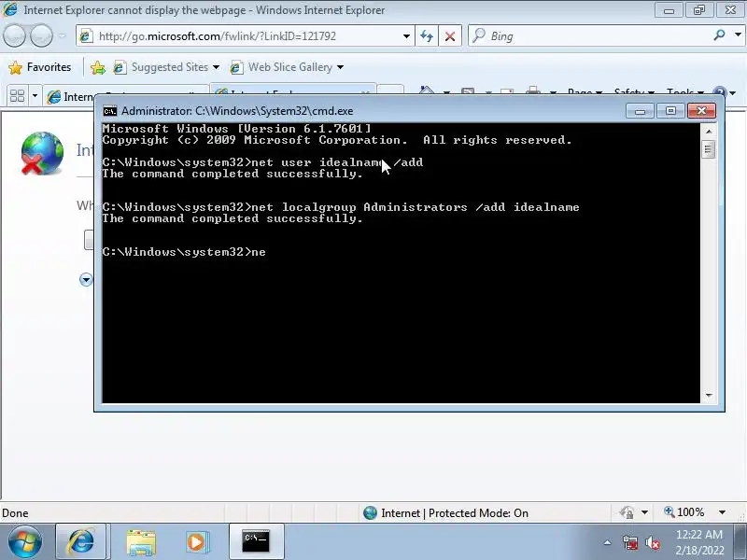Viewport: 747px width, 560px height.
Task: Open the zoom level dropdown arrow
Action: (722, 512)
